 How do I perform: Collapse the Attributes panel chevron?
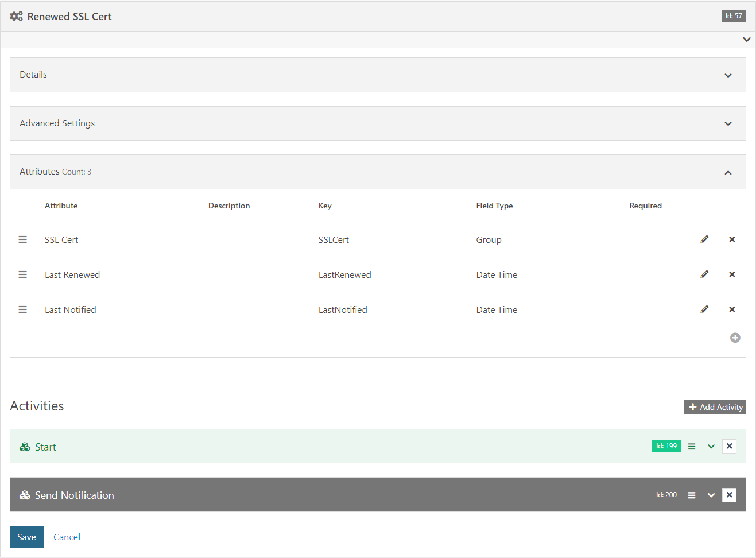728,172
